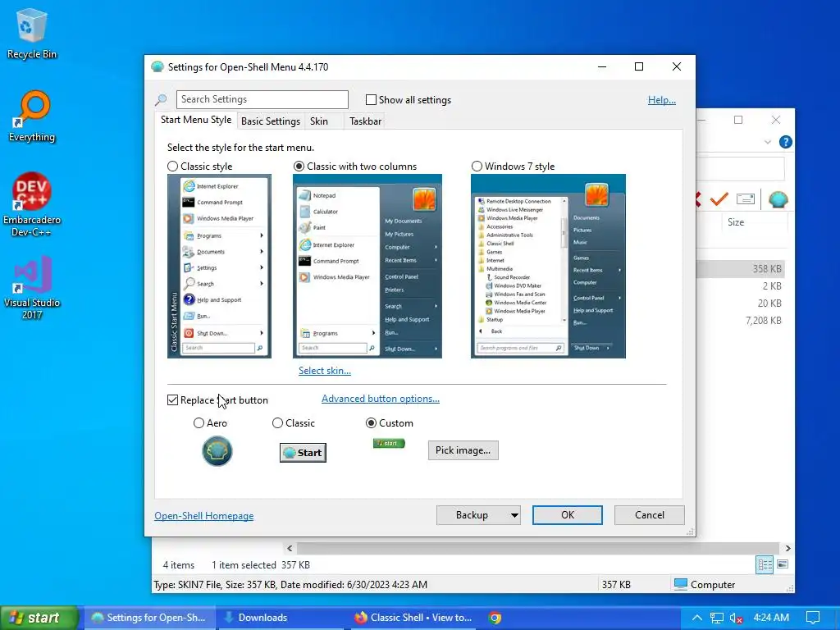840x630 pixels.
Task: Click the Windows start button on taskbar
Action: (38, 618)
